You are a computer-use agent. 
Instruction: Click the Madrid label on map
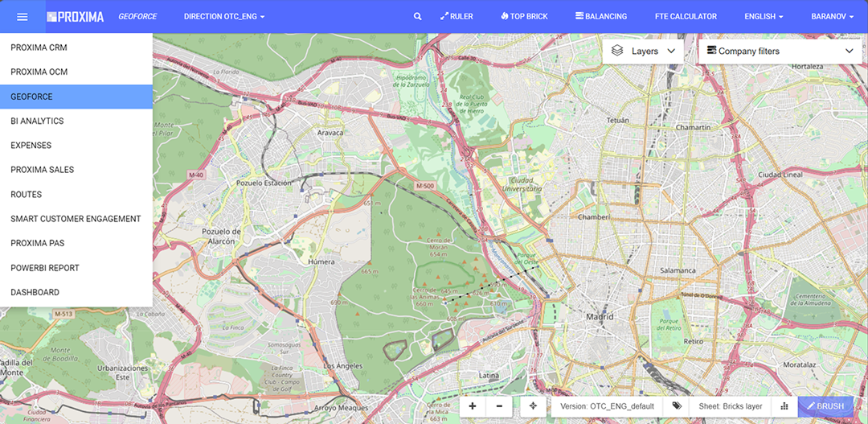tap(600, 317)
